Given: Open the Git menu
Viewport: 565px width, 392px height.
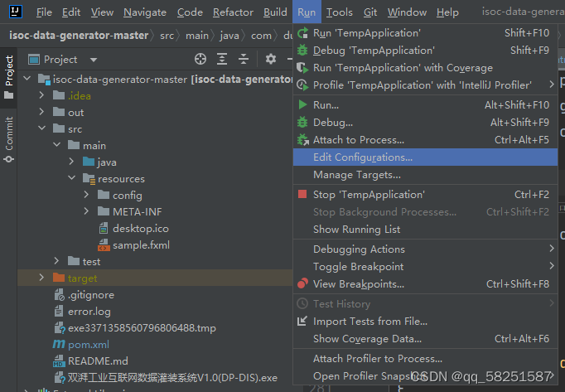Looking at the screenshot, I should (370, 12).
